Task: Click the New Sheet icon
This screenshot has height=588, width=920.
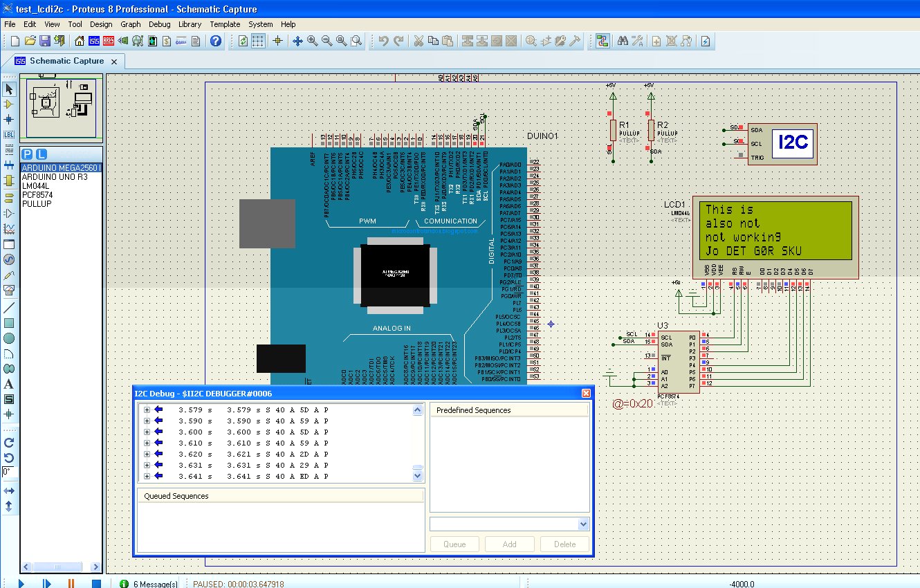Action: click(656, 42)
